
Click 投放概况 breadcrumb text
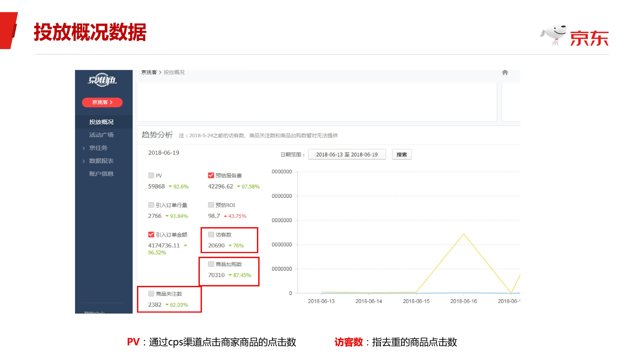(174, 72)
